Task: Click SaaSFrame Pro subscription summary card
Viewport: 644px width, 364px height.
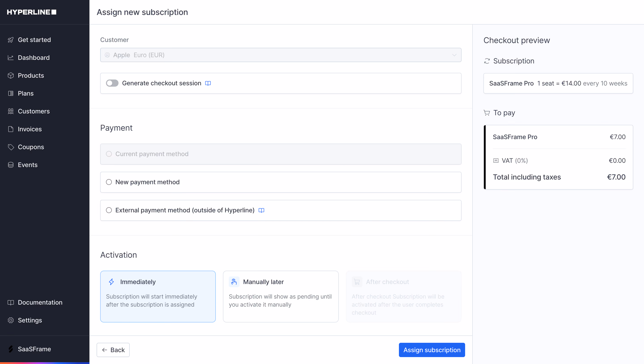Action: [558, 84]
